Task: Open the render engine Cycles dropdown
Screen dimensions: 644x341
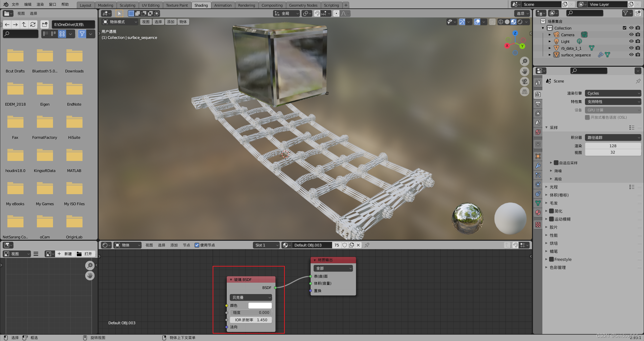Action: tap(613, 93)
